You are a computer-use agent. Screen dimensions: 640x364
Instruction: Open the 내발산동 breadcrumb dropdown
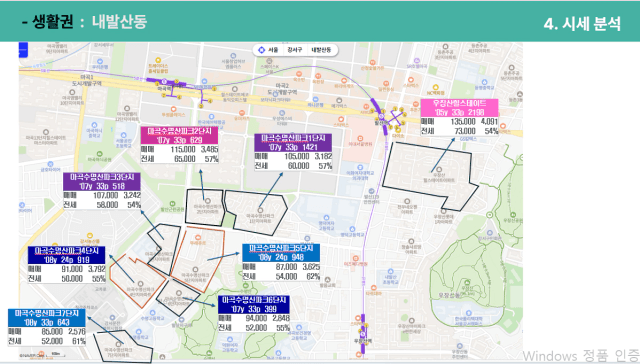(x=321, y=50)
